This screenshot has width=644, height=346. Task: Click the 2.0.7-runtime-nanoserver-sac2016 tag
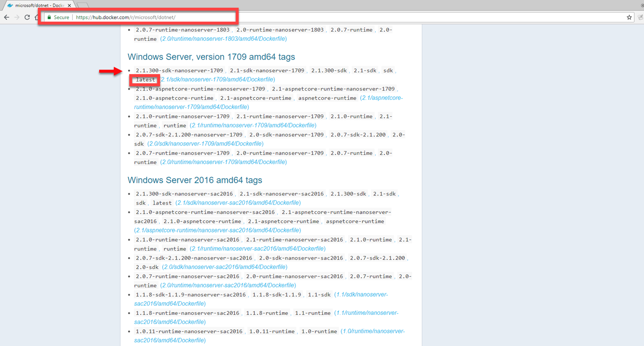pos(187,276)
